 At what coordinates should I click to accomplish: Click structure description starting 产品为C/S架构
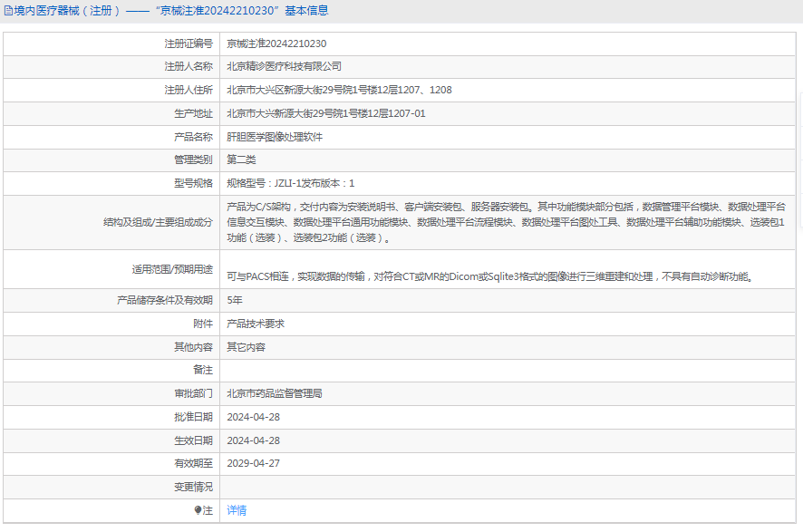coord(506,222)
